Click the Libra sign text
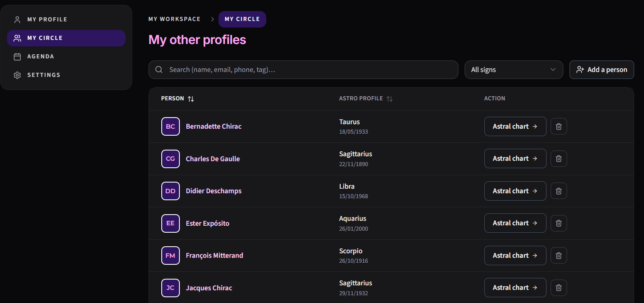 (347, 186)
